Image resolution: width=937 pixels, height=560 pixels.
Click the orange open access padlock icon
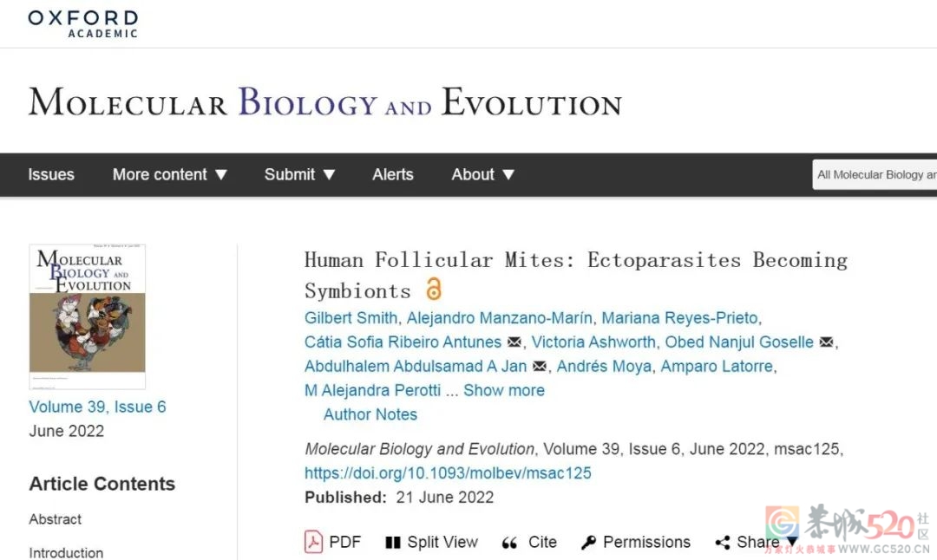434,289
